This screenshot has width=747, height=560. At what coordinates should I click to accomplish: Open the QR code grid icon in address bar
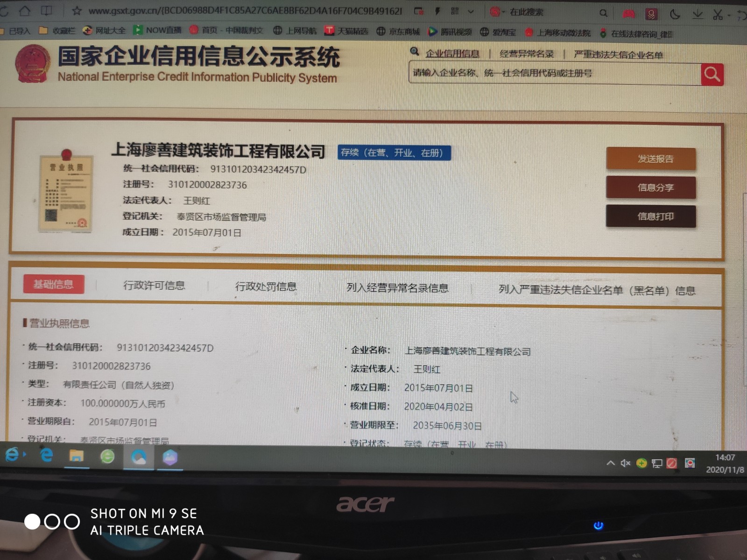(455, 11)
